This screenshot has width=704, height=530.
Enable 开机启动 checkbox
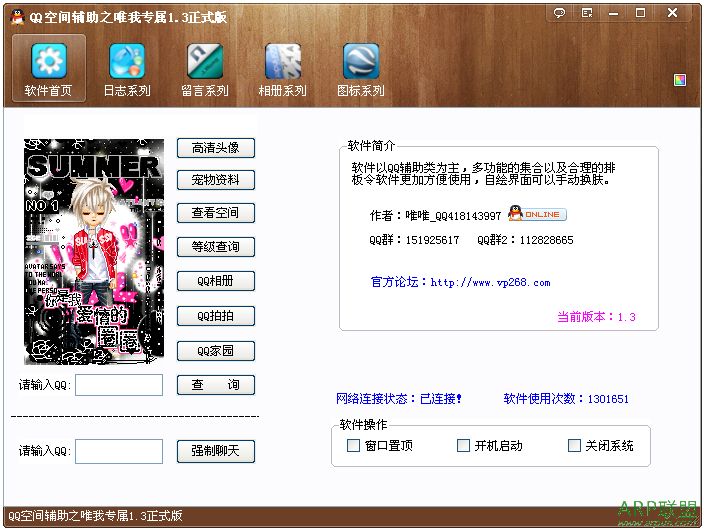(x=463, y=446)
